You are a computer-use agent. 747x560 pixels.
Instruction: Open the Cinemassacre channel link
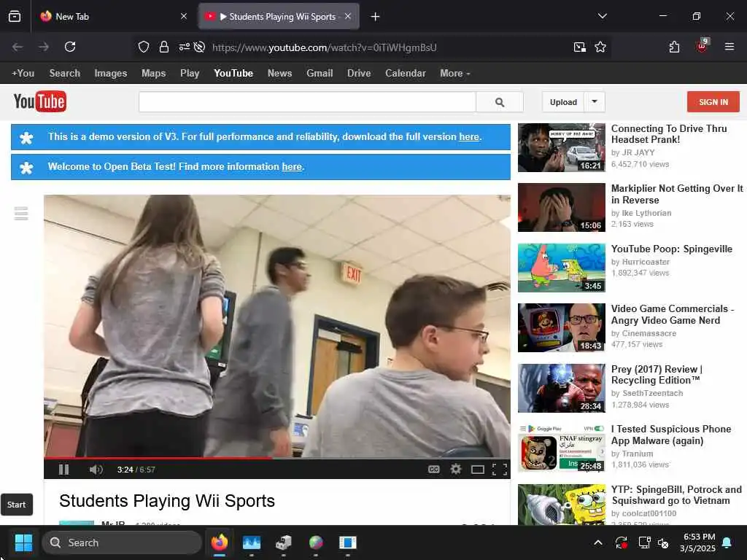pos(649,333)
